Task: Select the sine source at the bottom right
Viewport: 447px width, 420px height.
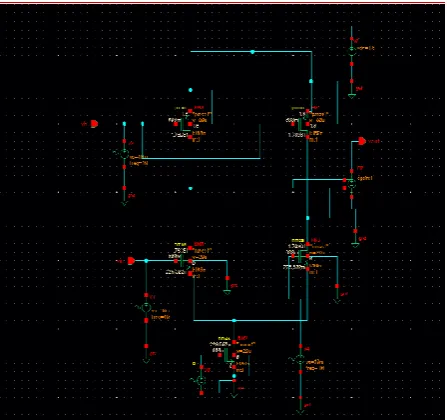Action: click(300, 359)
